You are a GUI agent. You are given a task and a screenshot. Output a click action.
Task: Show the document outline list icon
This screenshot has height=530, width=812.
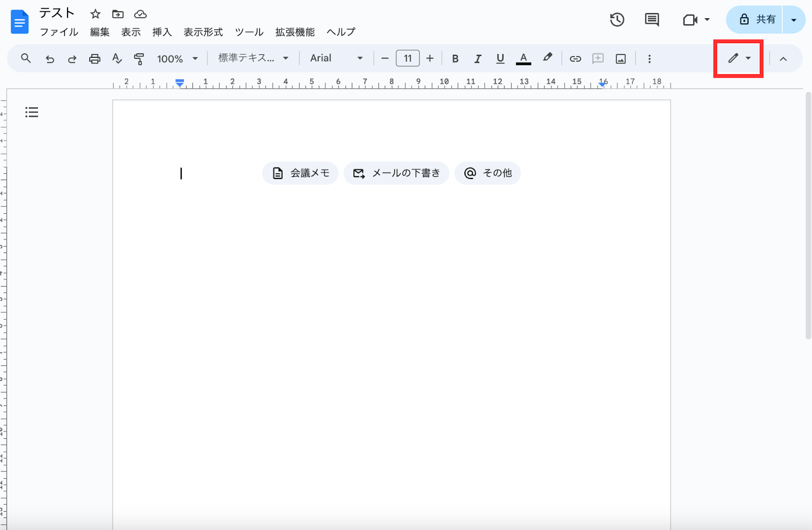point(31,112)
